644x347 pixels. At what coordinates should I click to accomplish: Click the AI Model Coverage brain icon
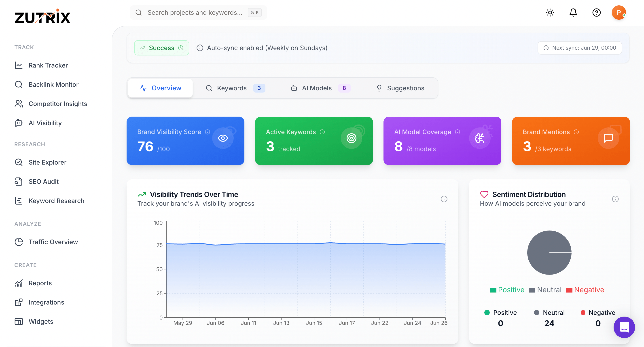click(x=479, y=138)
